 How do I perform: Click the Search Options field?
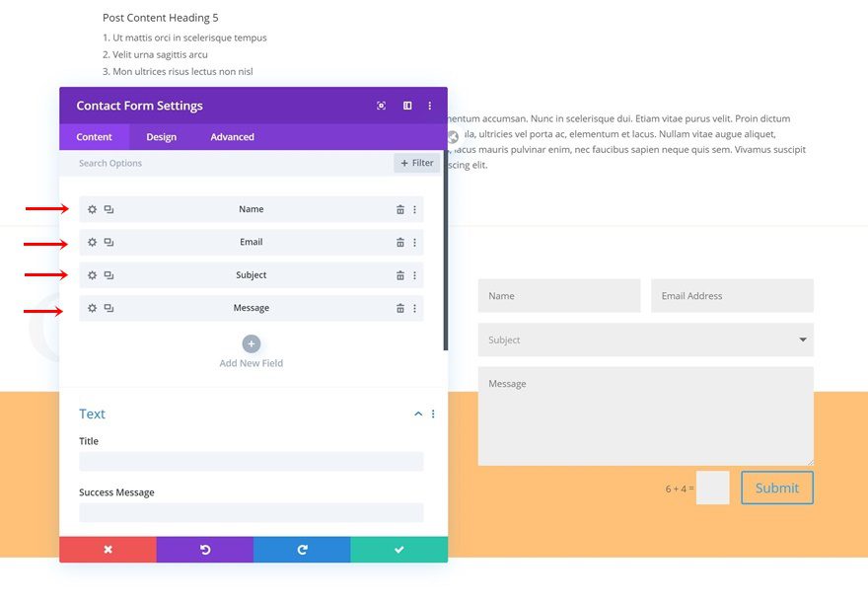click(x=148, y=163)
